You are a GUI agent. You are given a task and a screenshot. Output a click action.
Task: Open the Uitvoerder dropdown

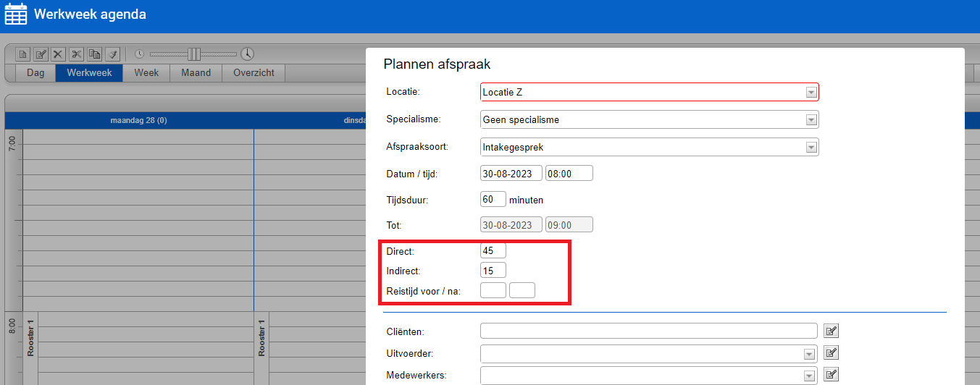click(x=650, y=354)
